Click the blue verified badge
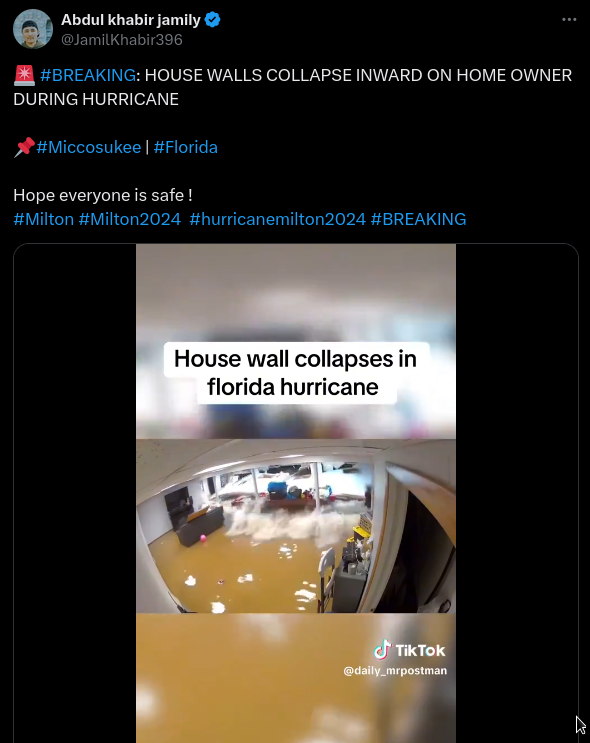 pos(212,20)
